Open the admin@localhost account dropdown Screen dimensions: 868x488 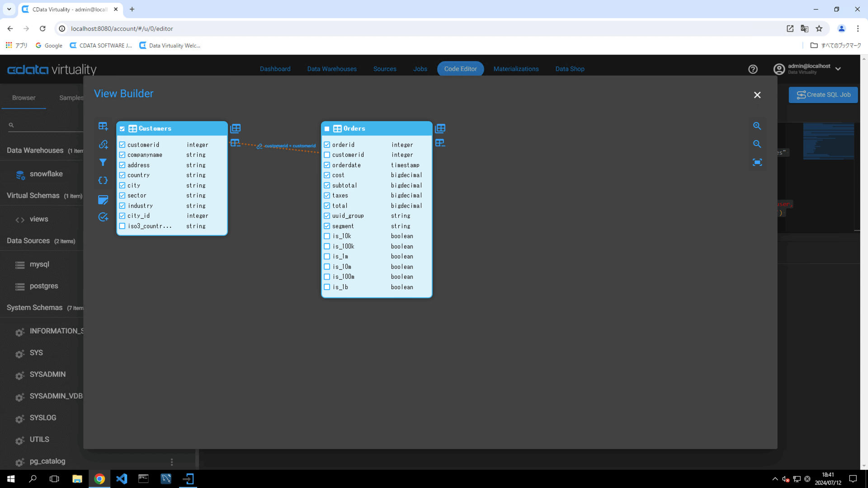(838, 69)
